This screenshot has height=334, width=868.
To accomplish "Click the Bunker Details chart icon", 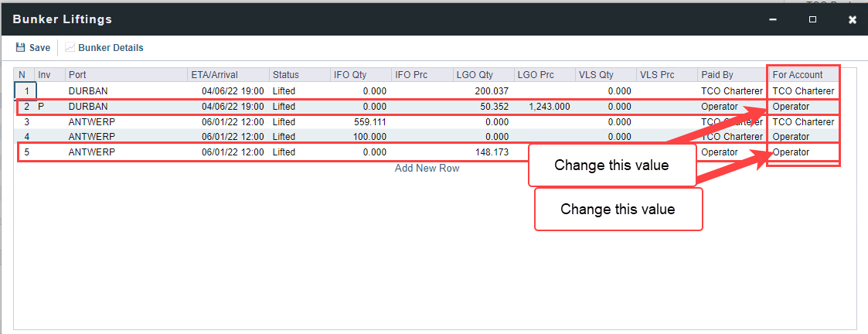I will tap(70, 48).
